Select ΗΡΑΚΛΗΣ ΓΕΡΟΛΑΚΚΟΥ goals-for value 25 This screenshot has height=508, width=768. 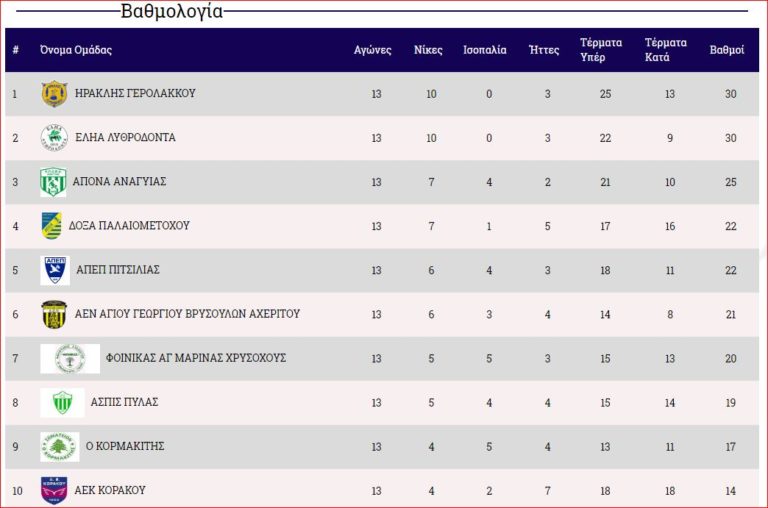pyautogui.click(x=605, y=94)
